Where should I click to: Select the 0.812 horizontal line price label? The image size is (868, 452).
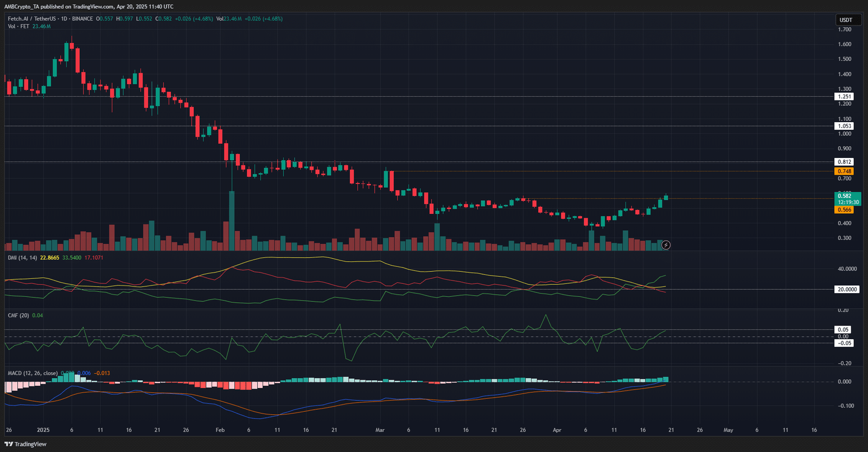pyautogui.click(x=844, y=162)
